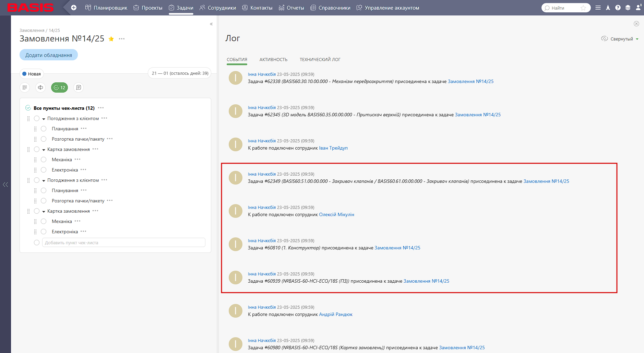Image resolution: width=644 pixels, height=353 pixels.
Task: Click the plus add icon in top bar
Action: click(74, 8)
